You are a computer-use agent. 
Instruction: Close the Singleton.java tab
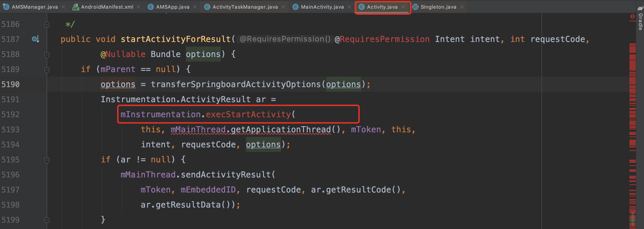462,7
